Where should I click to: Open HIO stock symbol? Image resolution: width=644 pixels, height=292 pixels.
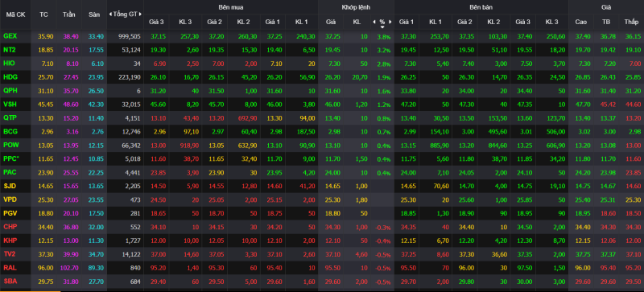pos(9,64)
